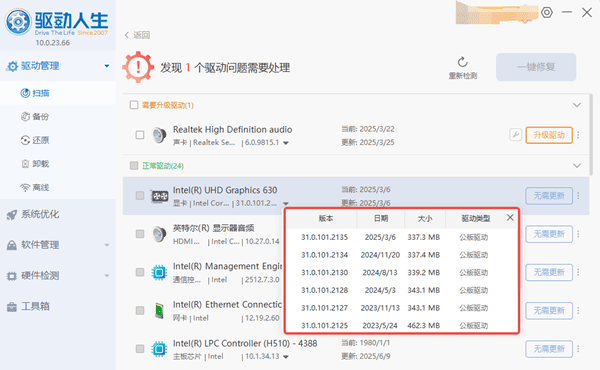The width and height of the screenshot is (600, 370).
Task: Click the Intel UHD Graphics card icon
Action: [160, 196]
